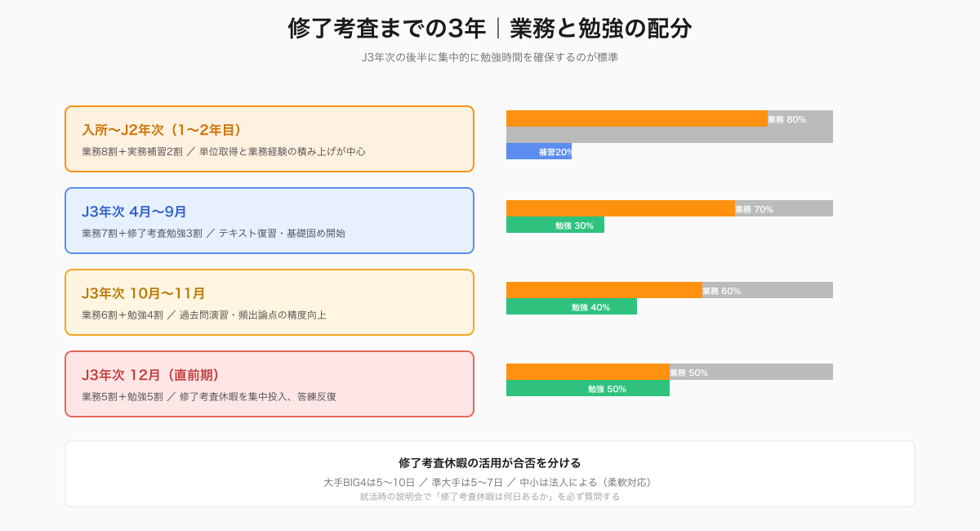Click the blue bar labeled 補習20%

click(x=539, y=151)
